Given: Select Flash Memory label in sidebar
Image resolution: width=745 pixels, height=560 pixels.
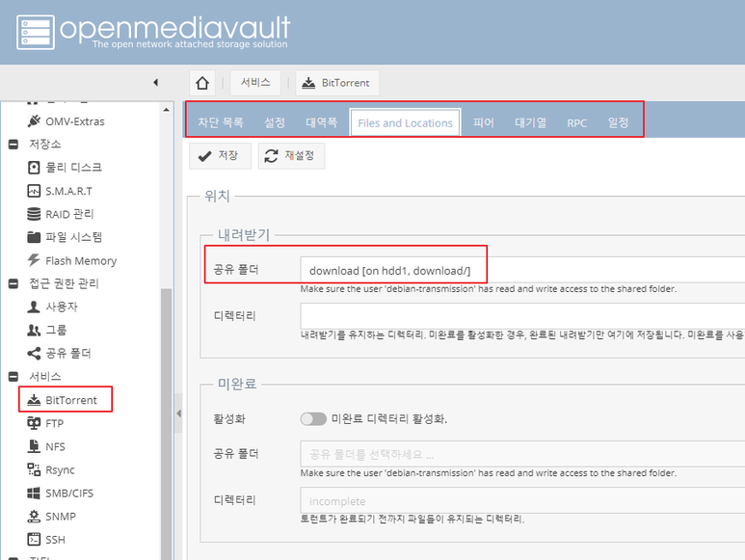Looking at the screenshot, I should pyautogui.click(x=81, y=261).
